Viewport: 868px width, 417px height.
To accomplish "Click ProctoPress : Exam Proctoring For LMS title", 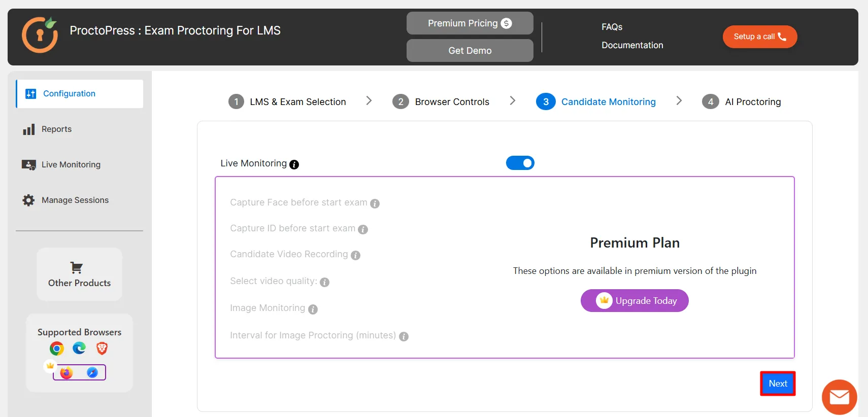I will coord(175,30).
